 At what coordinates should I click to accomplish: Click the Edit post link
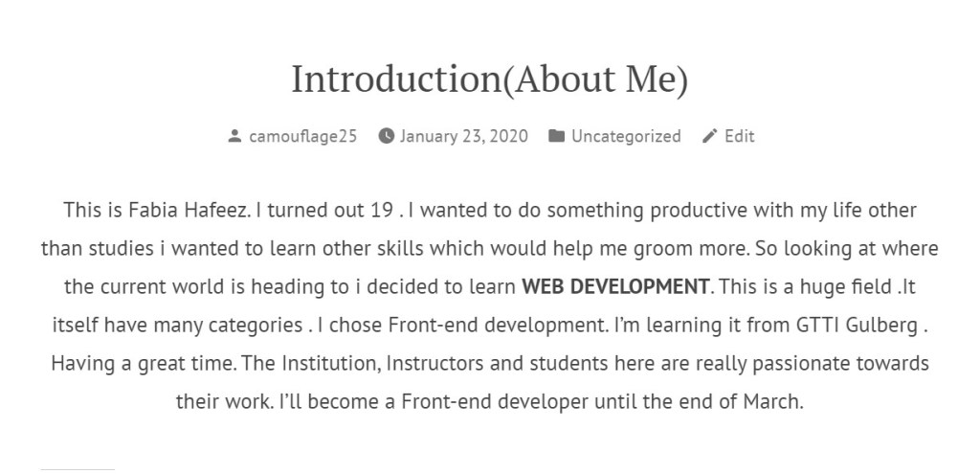coord(739,136)
